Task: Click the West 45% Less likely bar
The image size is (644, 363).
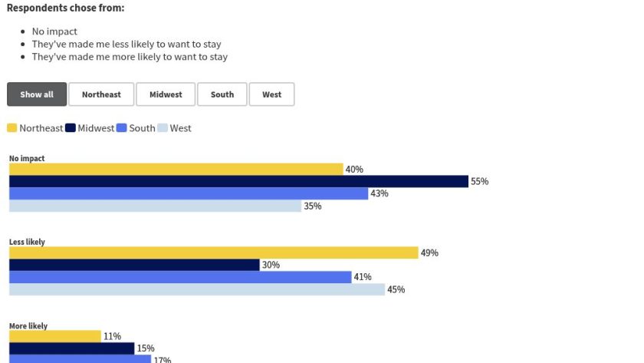Action: tap(197, 289)
